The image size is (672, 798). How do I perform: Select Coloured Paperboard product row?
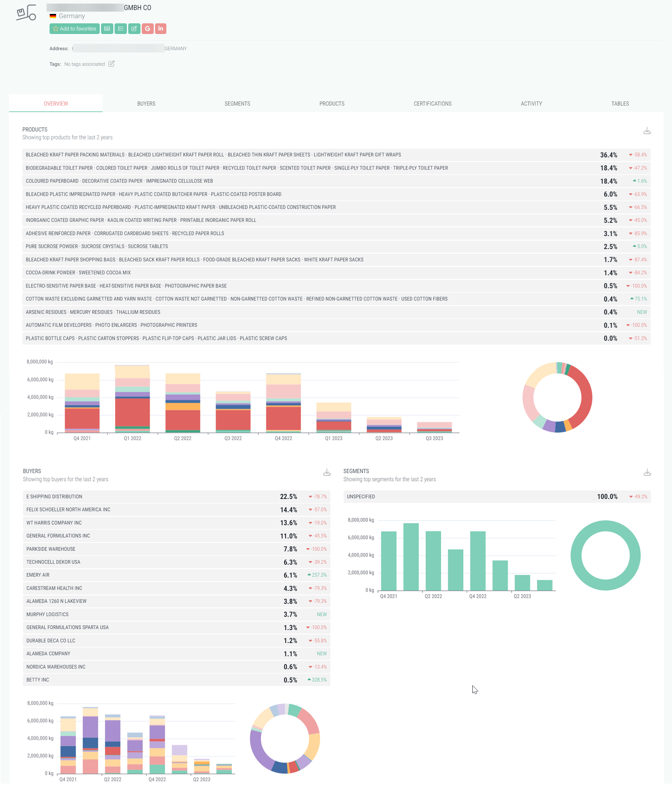point(336,181)
